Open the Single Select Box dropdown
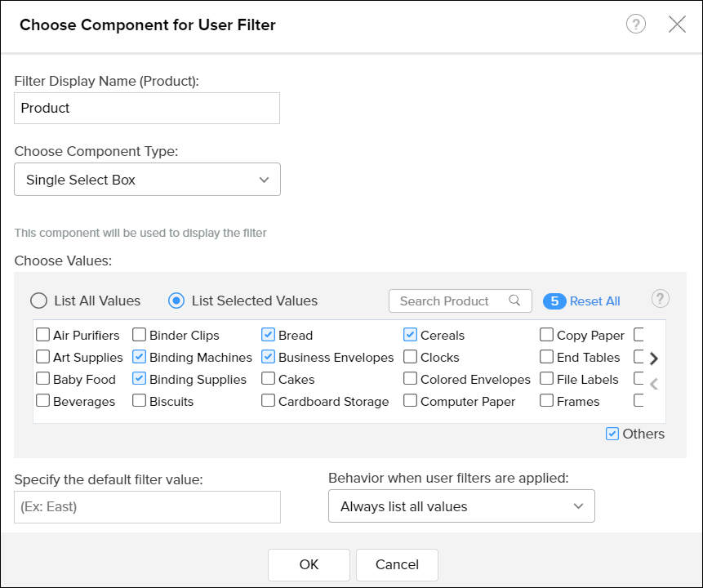 coord(147,180)
